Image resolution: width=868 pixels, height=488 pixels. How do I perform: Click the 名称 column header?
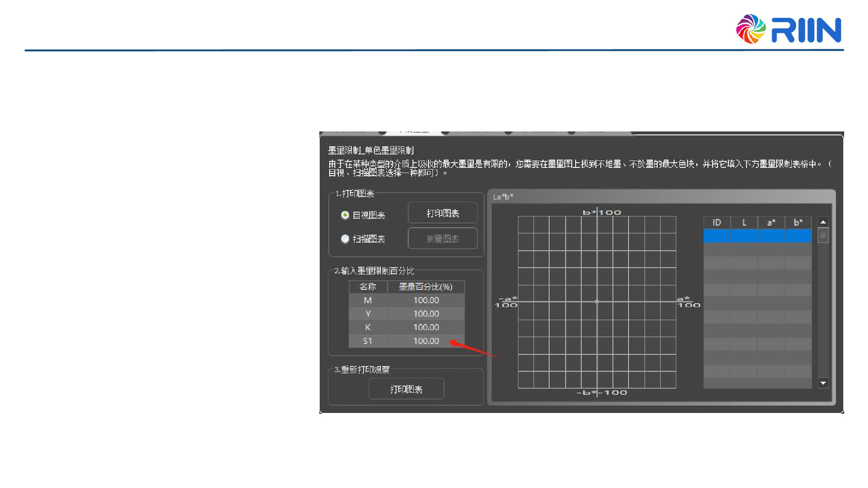tap(367, 287)
